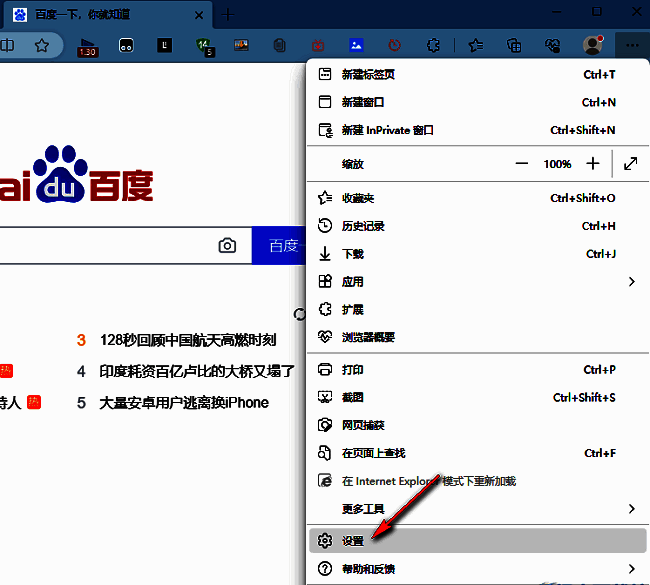Click the extensions puzzle icon in the toolbar
The image size is (650, 585).
click(433, 45)
